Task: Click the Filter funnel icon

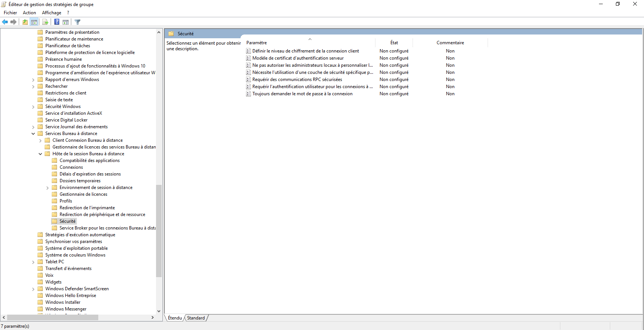Action: (77, 22)
